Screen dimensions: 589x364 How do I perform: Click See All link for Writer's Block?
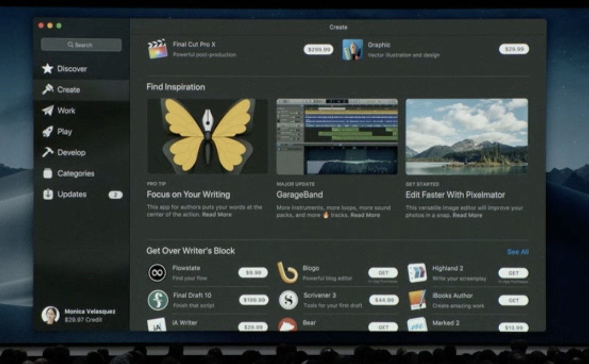(518, 252)
